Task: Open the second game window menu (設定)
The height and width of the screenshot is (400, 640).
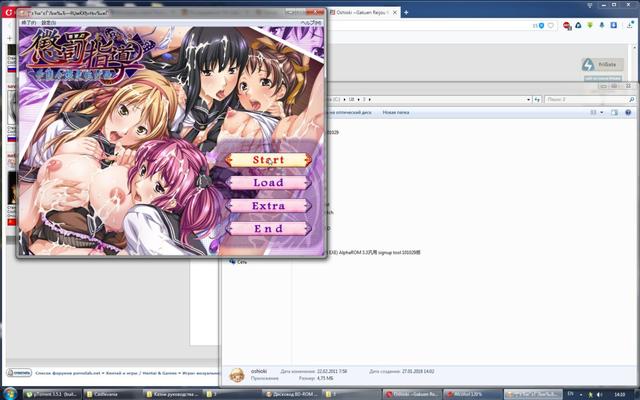Action: [49, 23]
